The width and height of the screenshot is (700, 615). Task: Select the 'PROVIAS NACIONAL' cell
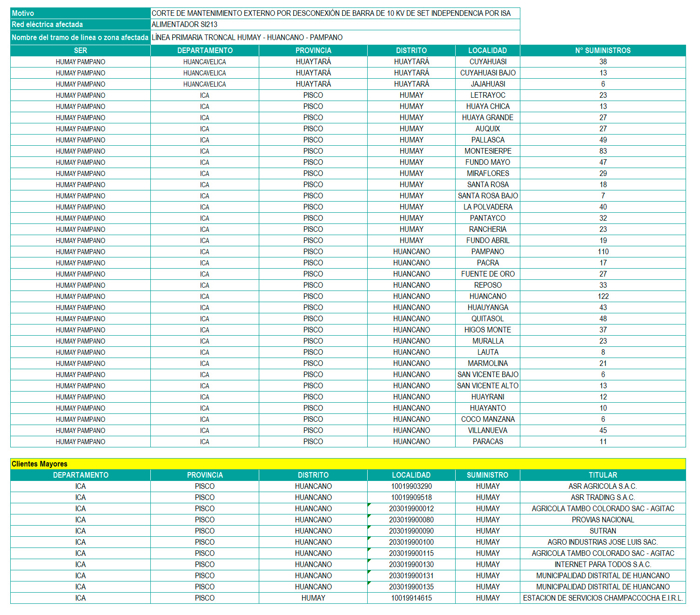603,520
